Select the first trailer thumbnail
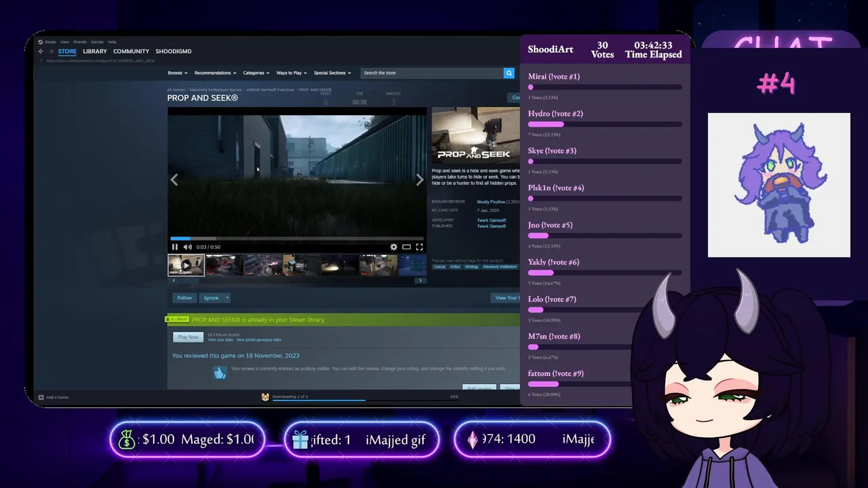The image size is (868, 488). pyautogui.click(x=186, y=265)
